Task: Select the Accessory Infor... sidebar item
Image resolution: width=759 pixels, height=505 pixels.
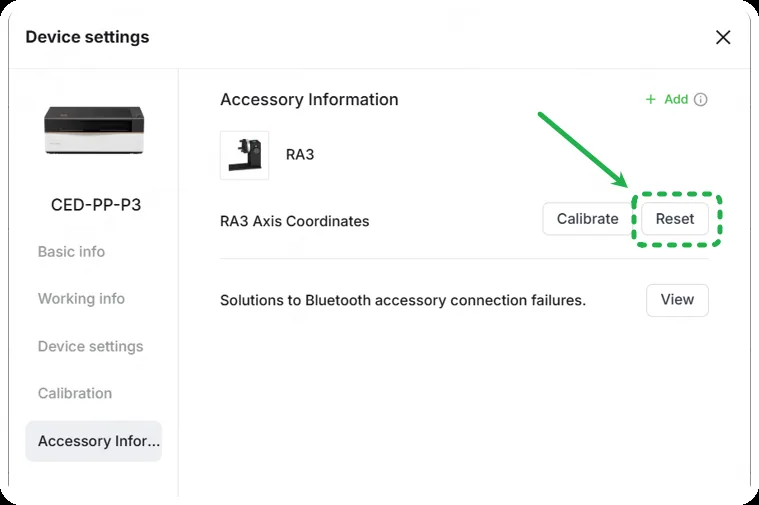Action: point(94,441)
